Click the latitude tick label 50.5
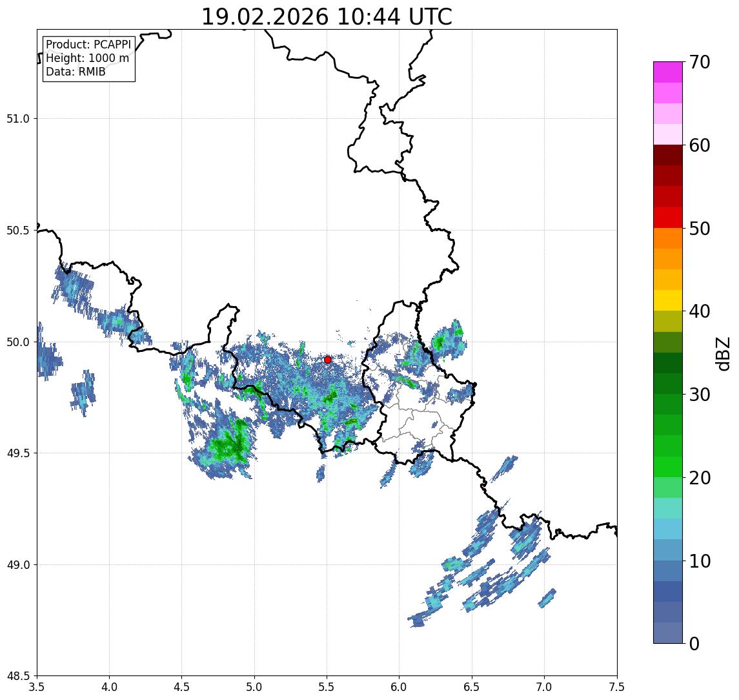Screen dimensions: 739x700 click(18, 231)
